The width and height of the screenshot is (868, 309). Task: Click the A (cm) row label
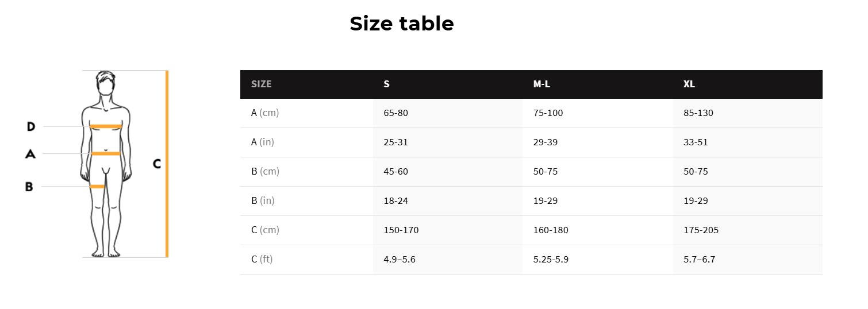pyautogui.click(x=265, y=113)
